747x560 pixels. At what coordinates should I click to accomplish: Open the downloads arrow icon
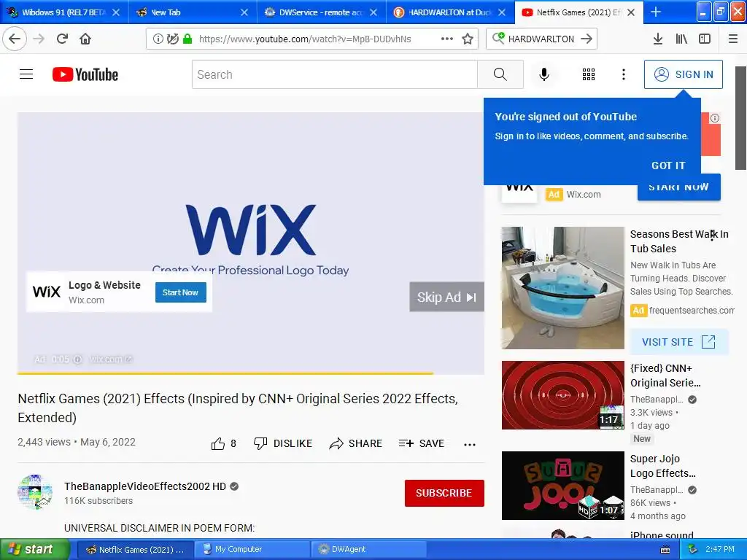[x=658, y=39]
